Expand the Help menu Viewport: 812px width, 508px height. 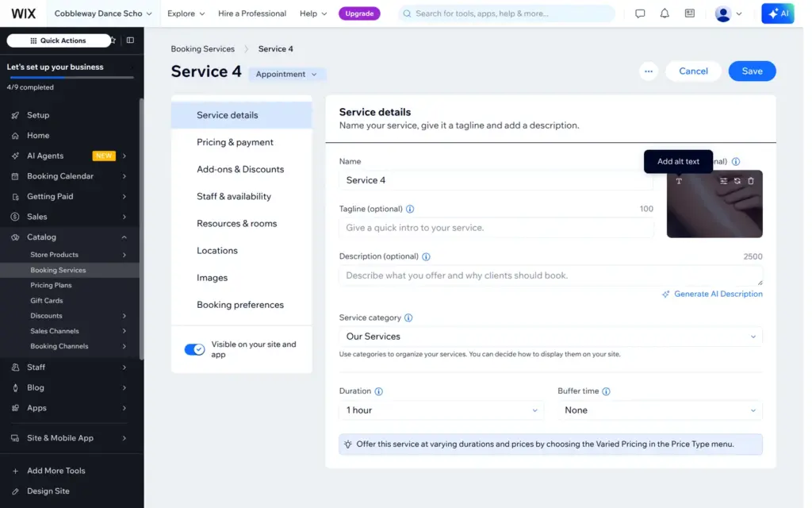313,13
